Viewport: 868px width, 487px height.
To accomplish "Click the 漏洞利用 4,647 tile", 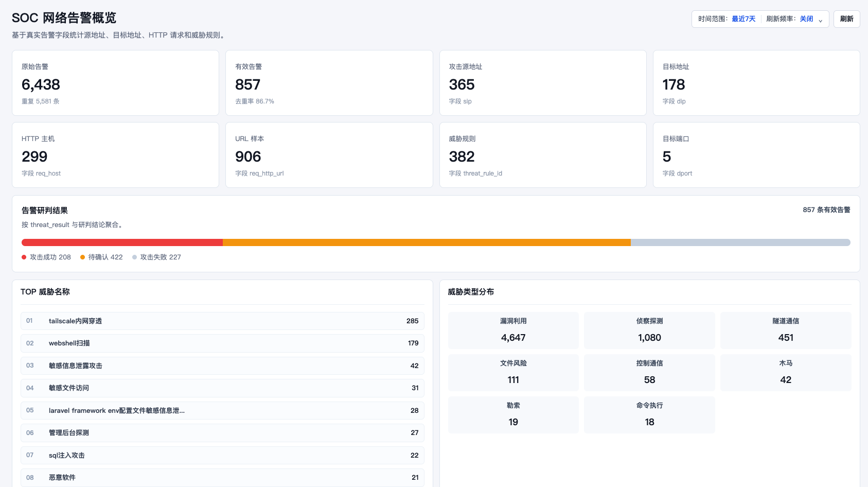I will tap(513, 331).
